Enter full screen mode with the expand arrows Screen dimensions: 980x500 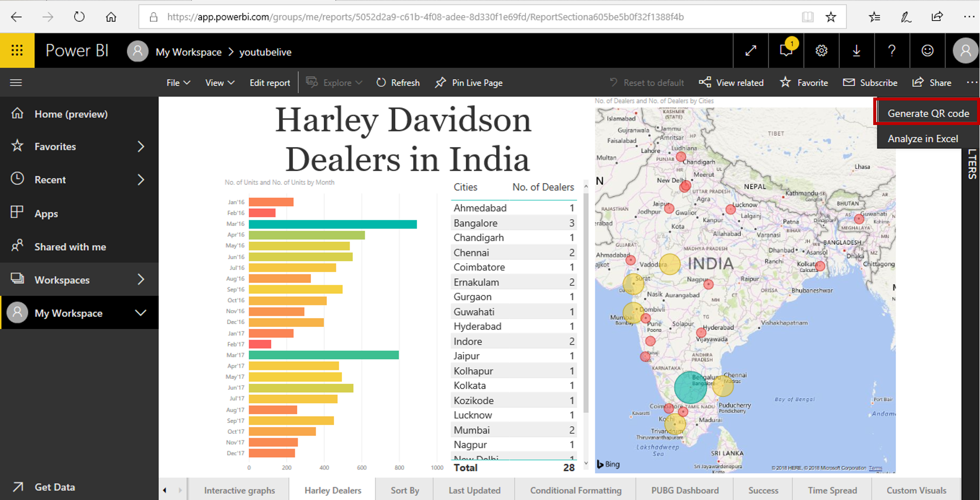751,50
